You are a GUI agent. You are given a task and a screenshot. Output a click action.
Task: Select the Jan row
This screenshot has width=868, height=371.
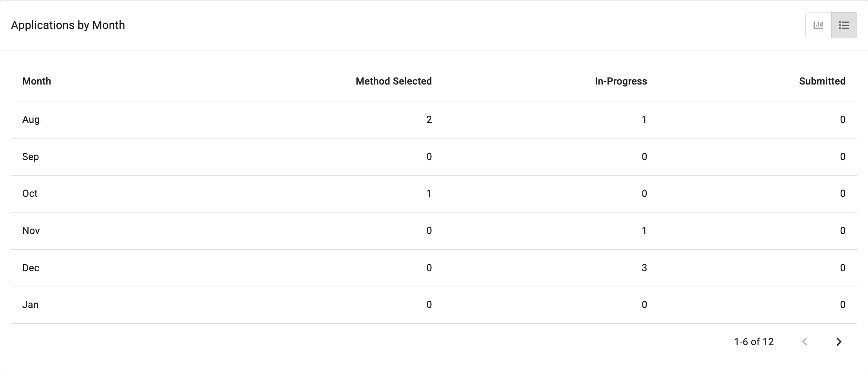pos(434,305)
